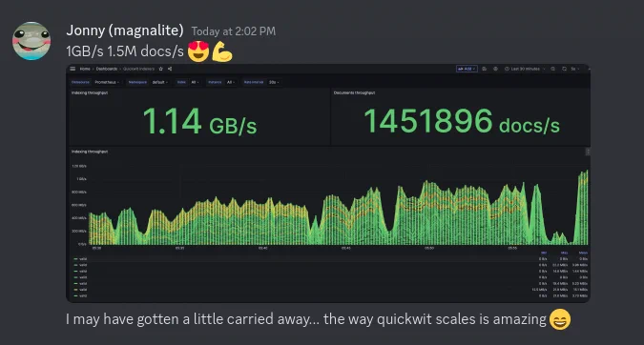The image size is (644, 345).
Task: Click the heart-eyes emoji
Action: click(x=198, y=51)
